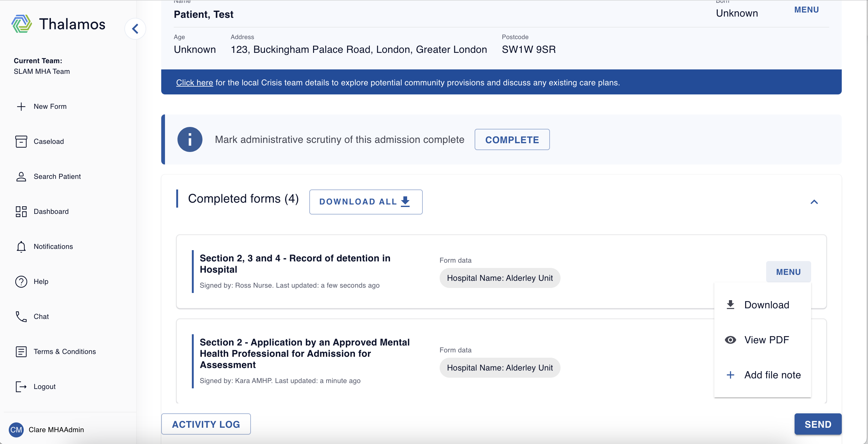This screenshot has width=868, height=444.
Task: Select Search Patient in the sidebar
Action: [57, 177]
